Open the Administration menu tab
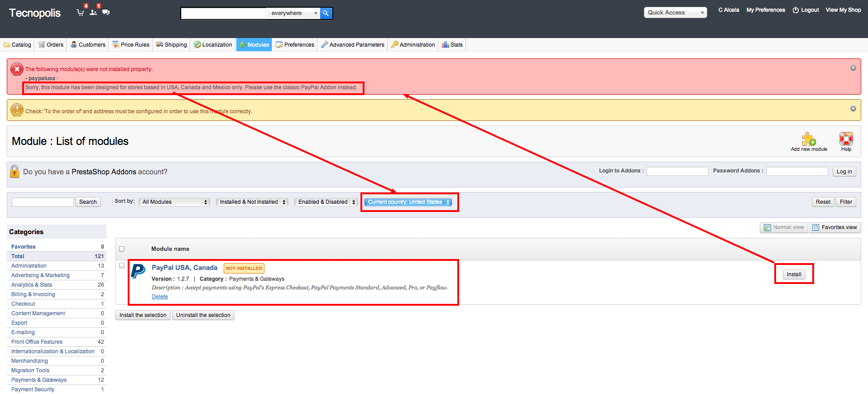 413,45
